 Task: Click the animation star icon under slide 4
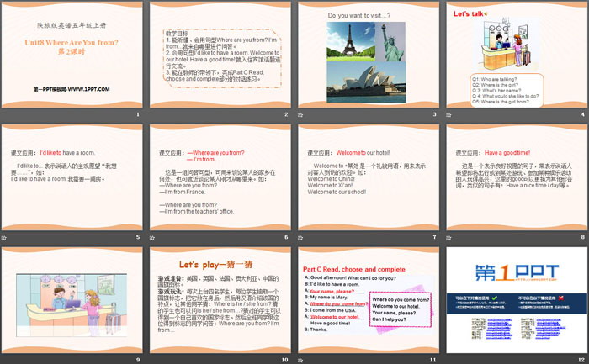448,115
